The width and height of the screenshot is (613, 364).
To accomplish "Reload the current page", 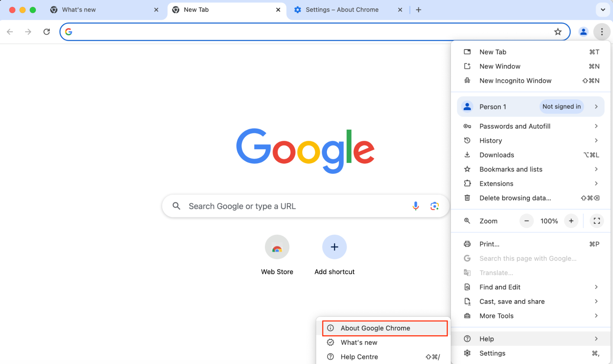I will pyautogui.click(x=47, y=32).
